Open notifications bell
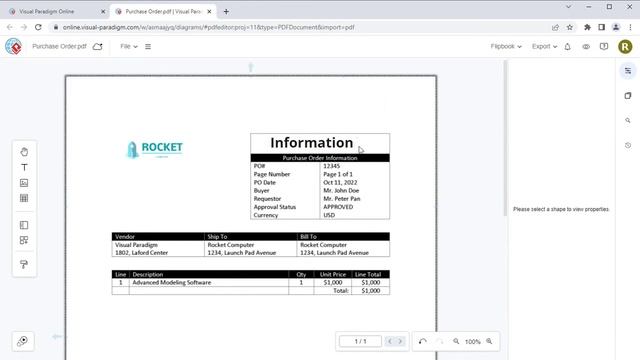This screenshot has height=360, width=640. tap(567, 47)
